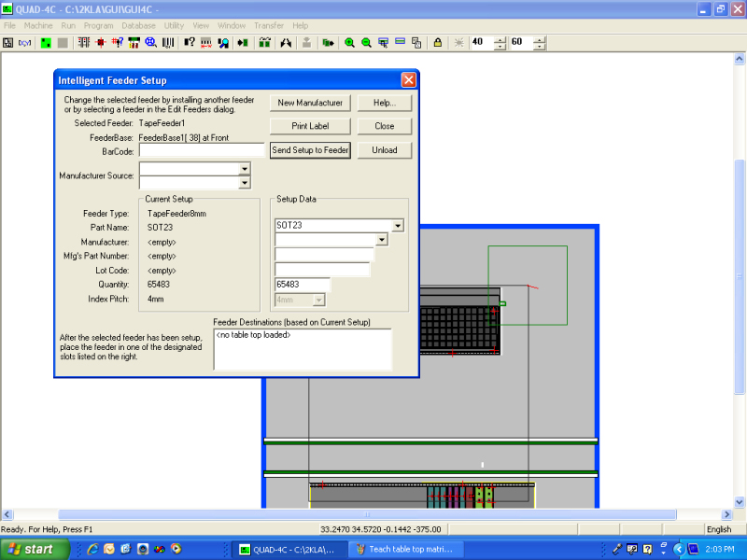Click the vertical scrollbar down arrow
Screen dimensions: 747x560
pos(740,502)
